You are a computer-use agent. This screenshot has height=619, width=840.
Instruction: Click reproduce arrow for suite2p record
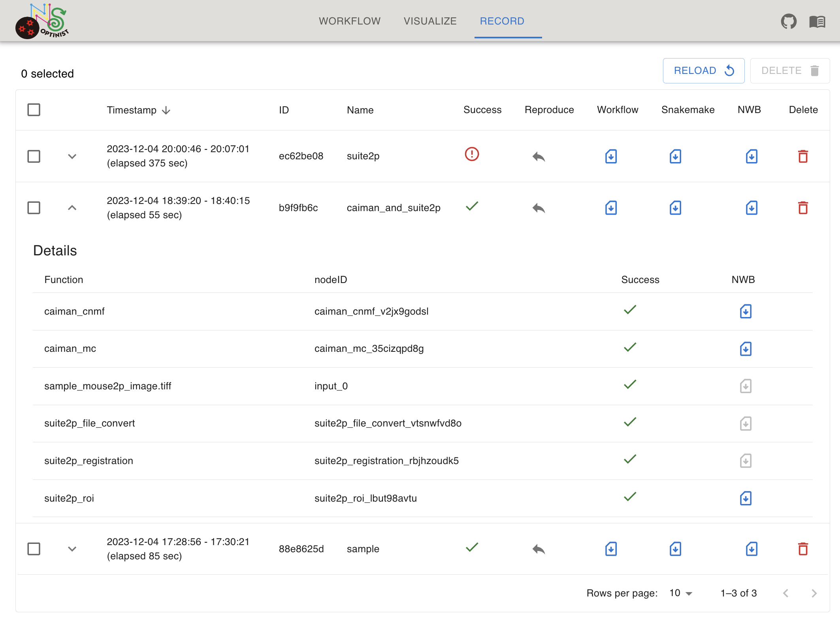[538, 157]
